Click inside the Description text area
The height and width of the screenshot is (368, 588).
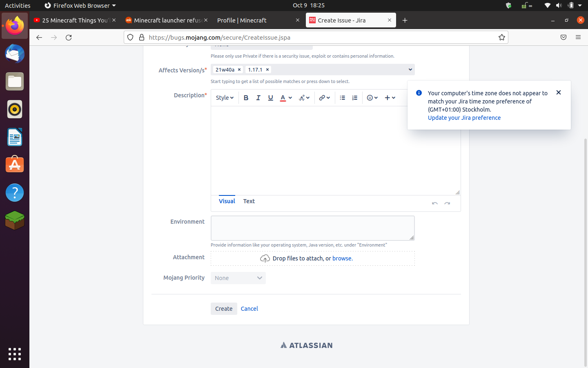click(336, 150)
